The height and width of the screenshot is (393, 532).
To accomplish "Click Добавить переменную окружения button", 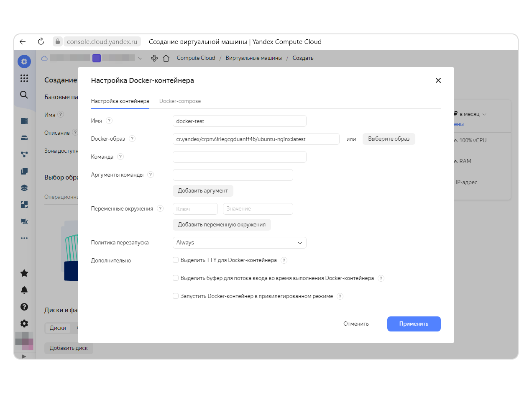I will tap(222, 224).
